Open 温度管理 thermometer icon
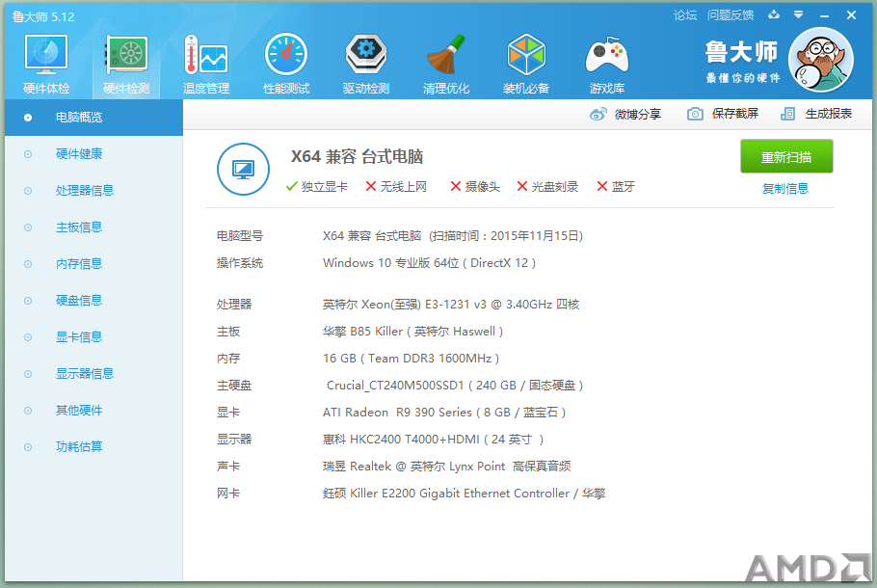Screen dimensions: 877x588 tap(206, 54)
